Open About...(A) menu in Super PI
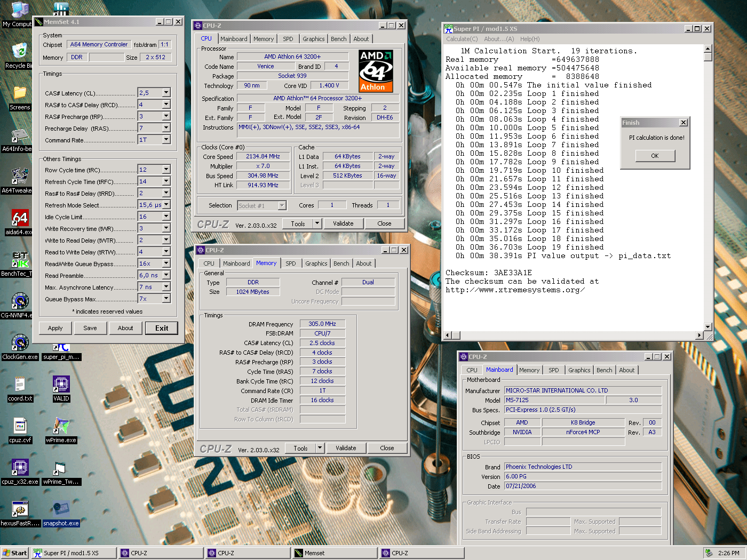This screenshot has height=560, width=747. tap(499, 39)
